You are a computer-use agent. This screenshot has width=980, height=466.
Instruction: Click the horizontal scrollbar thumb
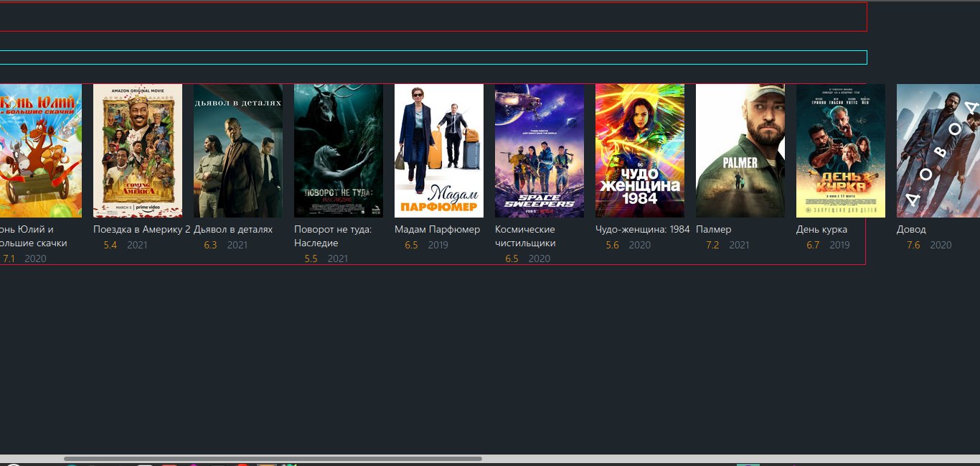(x=273, y=458)
